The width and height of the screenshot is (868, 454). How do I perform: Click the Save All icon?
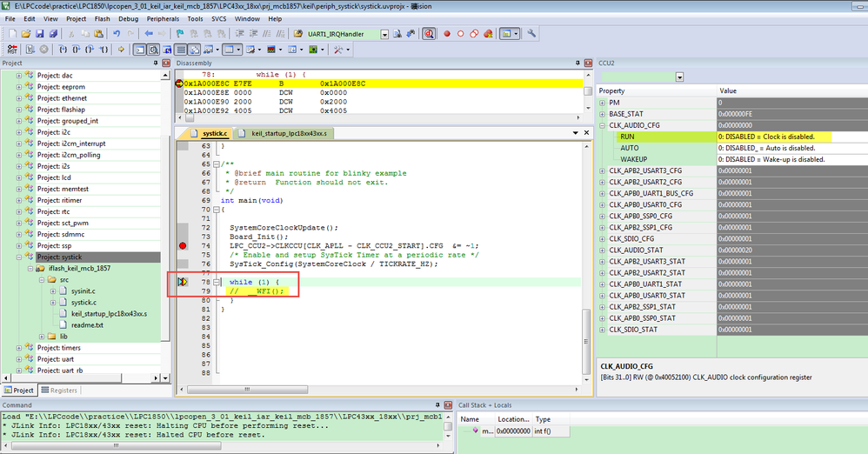coord(53,34)
